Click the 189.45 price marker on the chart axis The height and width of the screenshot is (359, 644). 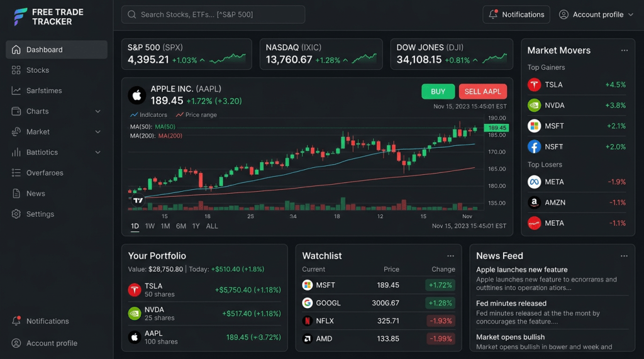click(x=497, y=128)
